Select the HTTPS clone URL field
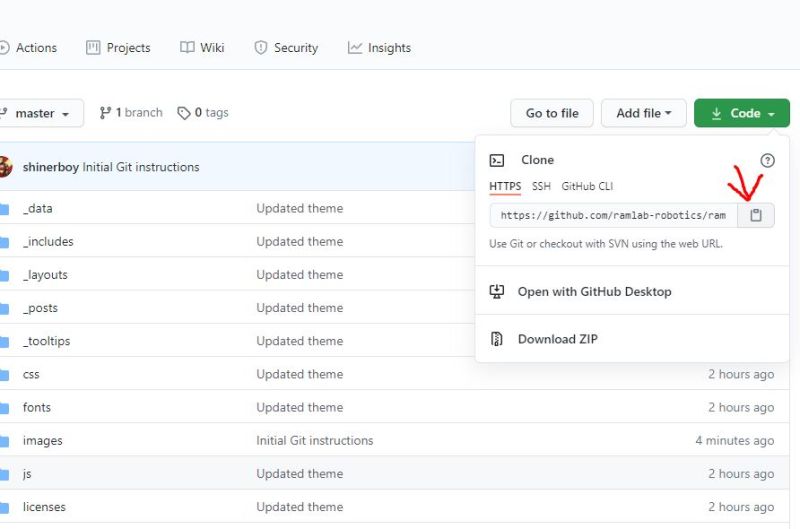The height and width of the screenshot is (529, 800). point(613,215)
